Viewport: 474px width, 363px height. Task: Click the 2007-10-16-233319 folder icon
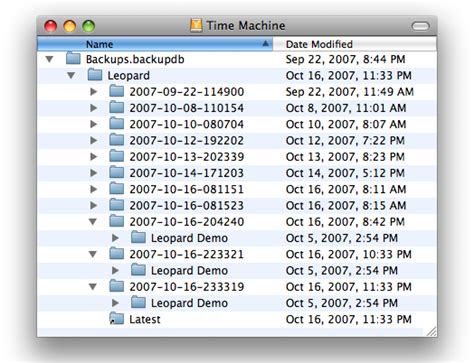tap(117, 286)
